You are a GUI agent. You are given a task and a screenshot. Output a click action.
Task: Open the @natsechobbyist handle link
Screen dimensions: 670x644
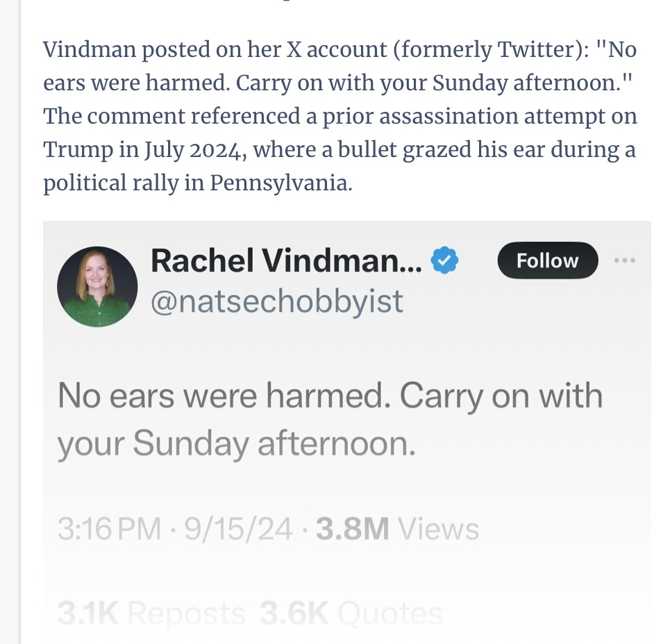pos(277,300)
